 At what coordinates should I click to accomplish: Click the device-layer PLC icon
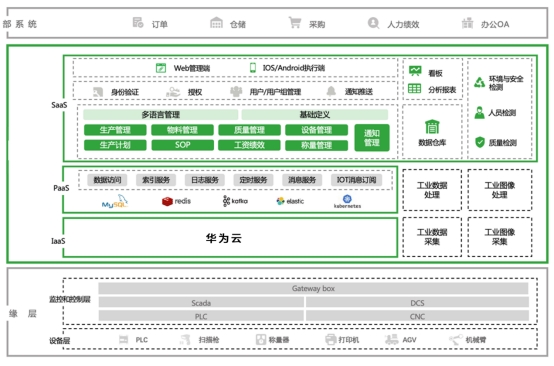[x=123, y=340]
